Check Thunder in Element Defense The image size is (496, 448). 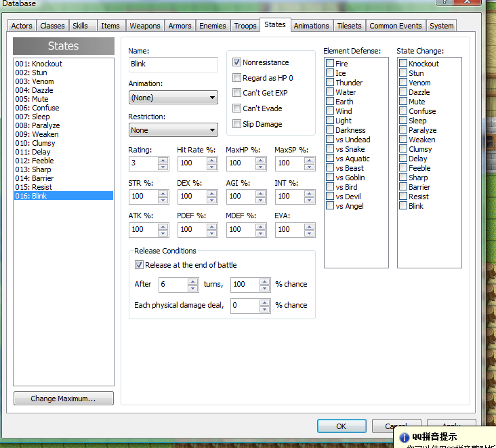330,82
